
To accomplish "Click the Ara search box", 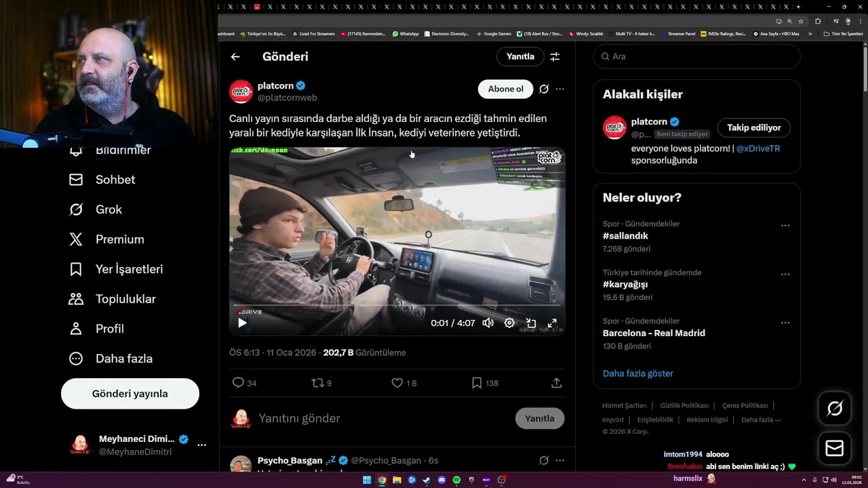I will [x=697, y=57].
